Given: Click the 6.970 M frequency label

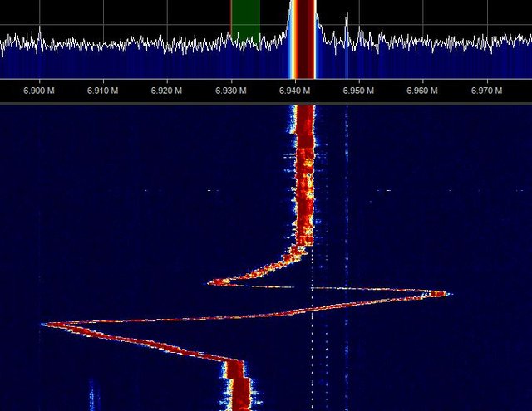Looking at the screenshot, I should click(487, 91).
